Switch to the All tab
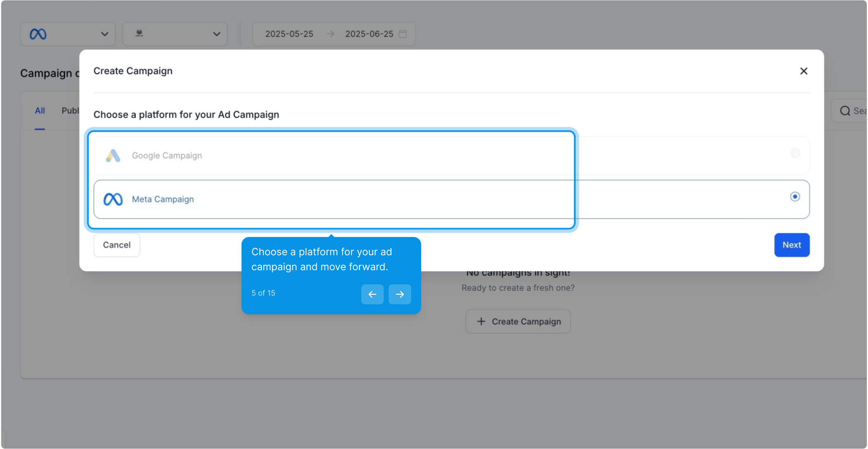 (40, 111)
